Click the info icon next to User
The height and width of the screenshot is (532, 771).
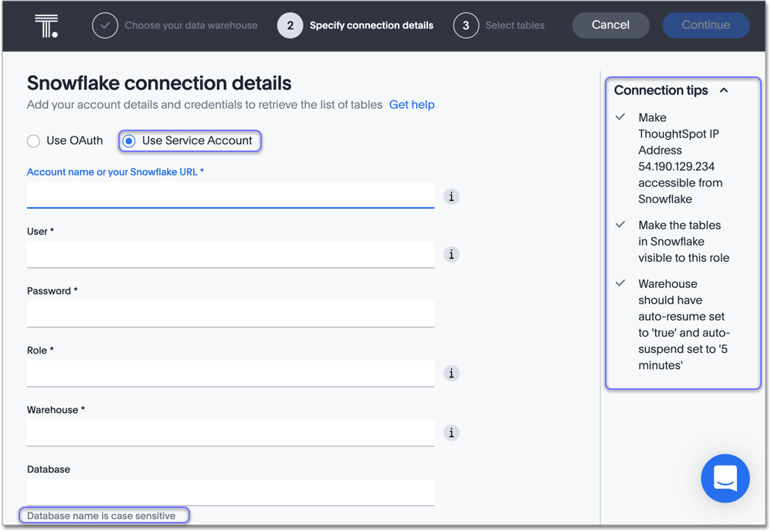451,254
